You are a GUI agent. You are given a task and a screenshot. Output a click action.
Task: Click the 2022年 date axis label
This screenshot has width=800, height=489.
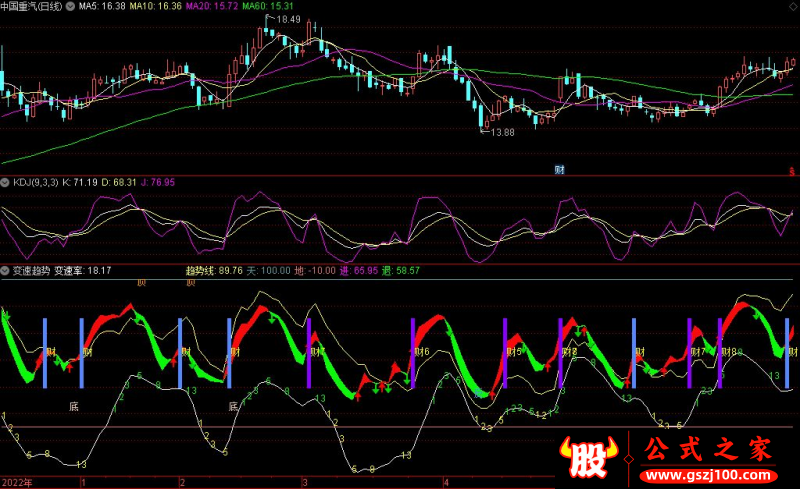pyautogui.click(x=17, y=482)
